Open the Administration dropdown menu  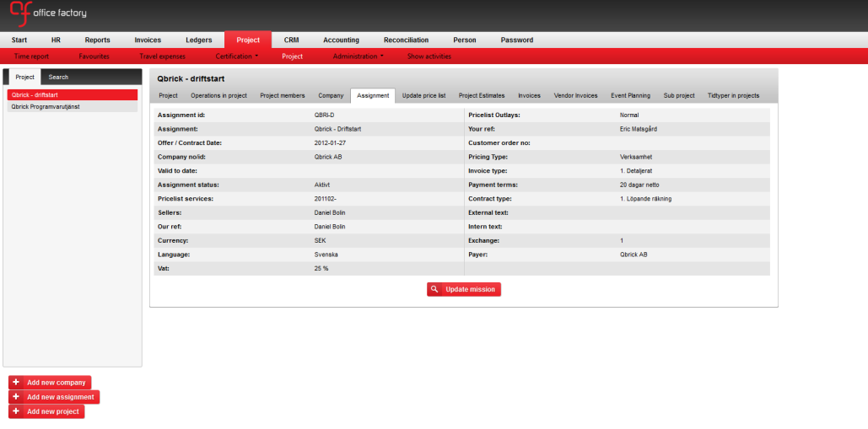click(359, 56)
